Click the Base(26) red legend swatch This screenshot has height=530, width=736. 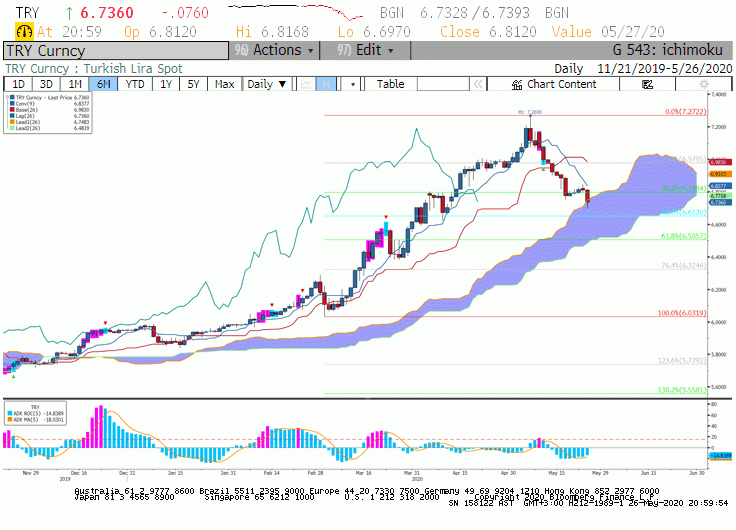(12, 109)
